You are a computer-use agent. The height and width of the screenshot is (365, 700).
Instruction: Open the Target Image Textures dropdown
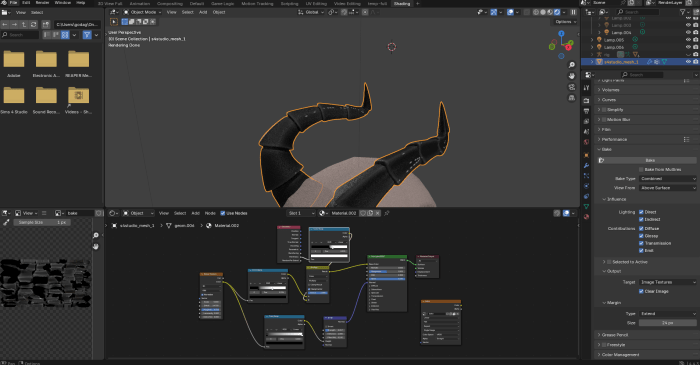pyautogui.click(x=667, y=282)
